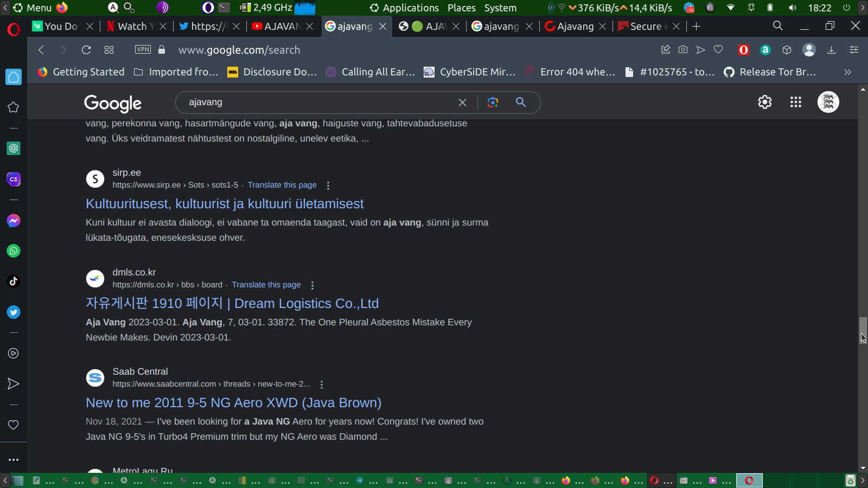Screen dimensions: 868x488
Task: Open Easy Setup sliders icon
Action: pyautogui.click(x=854, y=50)
